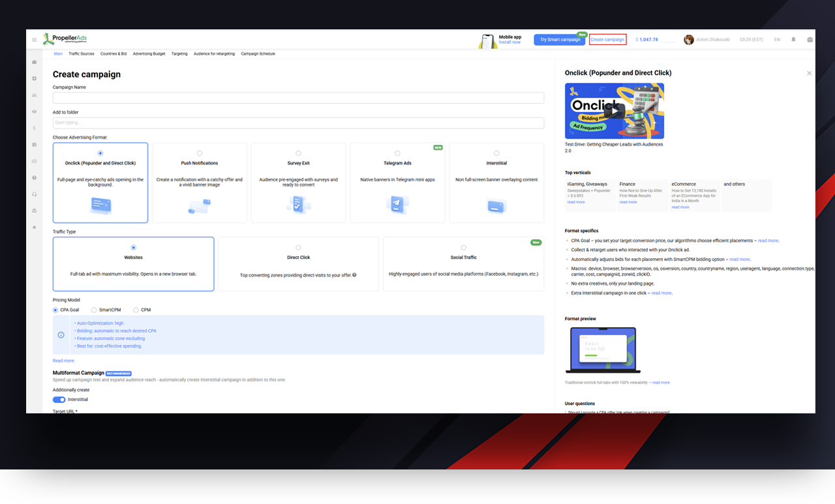Click Anton Zhukouski's profile avatar
Image resolution: width=835 pixels, height=504 pixels.
[x=689, y=40]
